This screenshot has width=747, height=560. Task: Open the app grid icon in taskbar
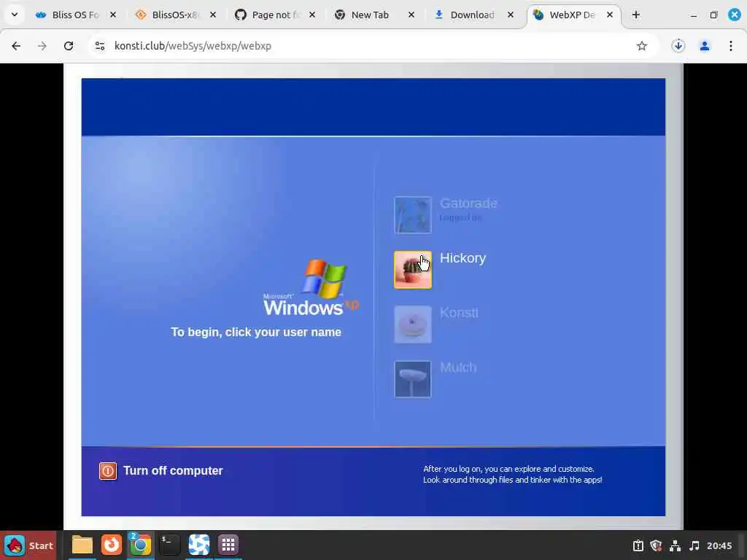click(x=228, y=545)
